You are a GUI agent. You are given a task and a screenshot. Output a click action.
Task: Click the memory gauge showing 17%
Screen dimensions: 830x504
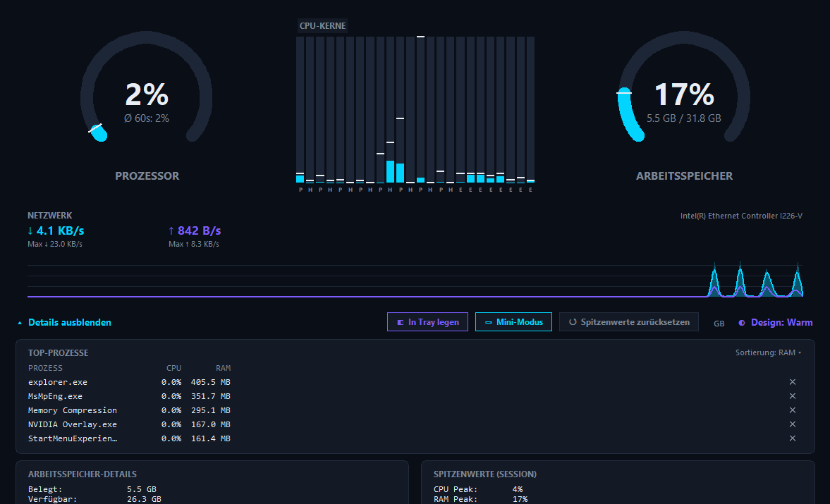[684, 87]
